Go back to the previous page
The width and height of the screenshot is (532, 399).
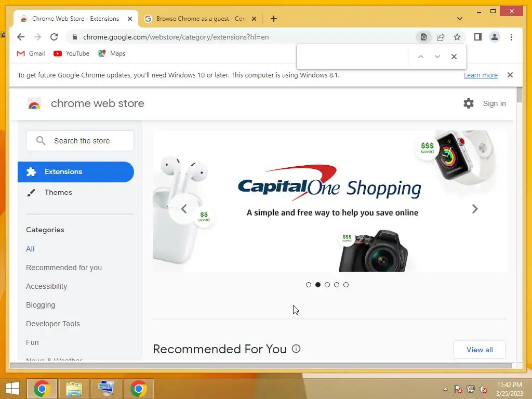pyautogui.click(x=21, y=37)
